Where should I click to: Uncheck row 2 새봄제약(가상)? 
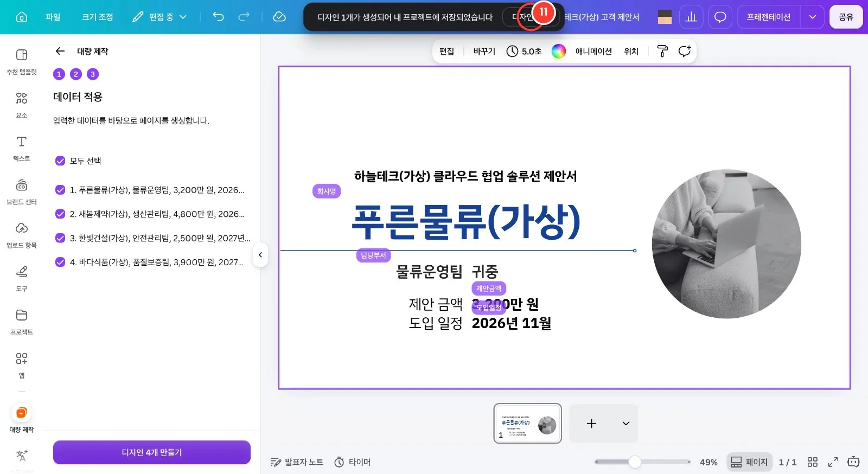point(60,214)
